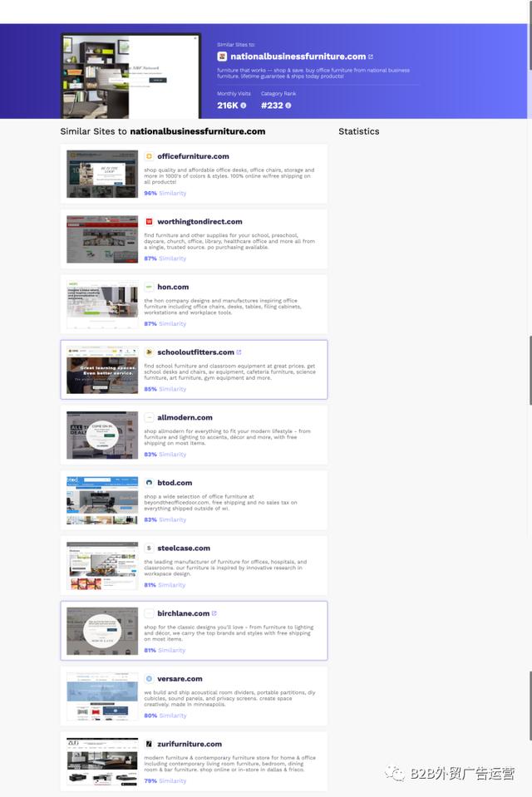Screen dimensions: 532x797
Task: Click the worthingtondirect.com preview thumbnail
Action: tap(102, 239)
